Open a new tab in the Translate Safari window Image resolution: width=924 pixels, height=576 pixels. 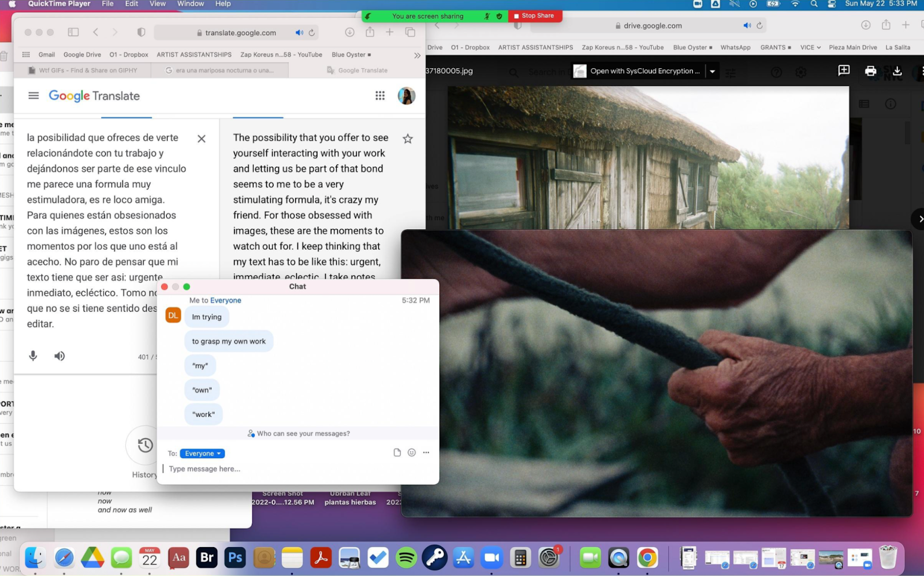pyautogui.click(x=390, y=32)
